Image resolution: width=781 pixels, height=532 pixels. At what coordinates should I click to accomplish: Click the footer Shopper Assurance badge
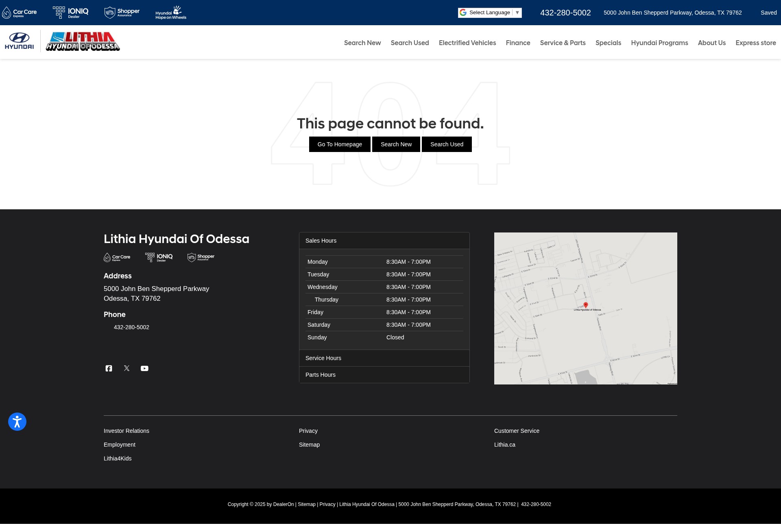[201, 257]
